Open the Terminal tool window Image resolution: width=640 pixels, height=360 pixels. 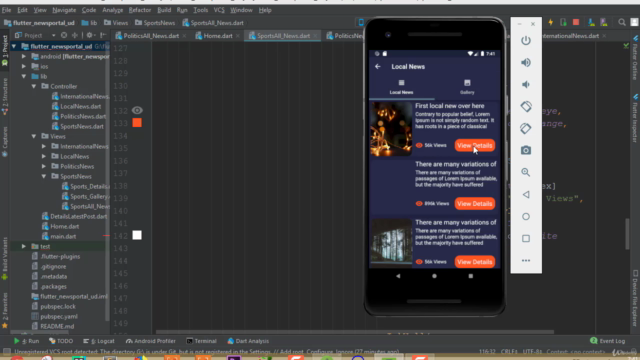[201, 341]
